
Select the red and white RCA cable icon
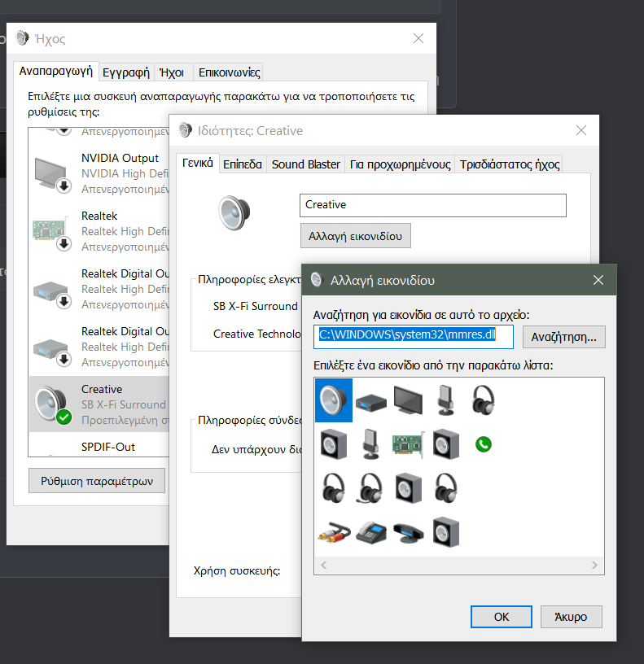334,532
